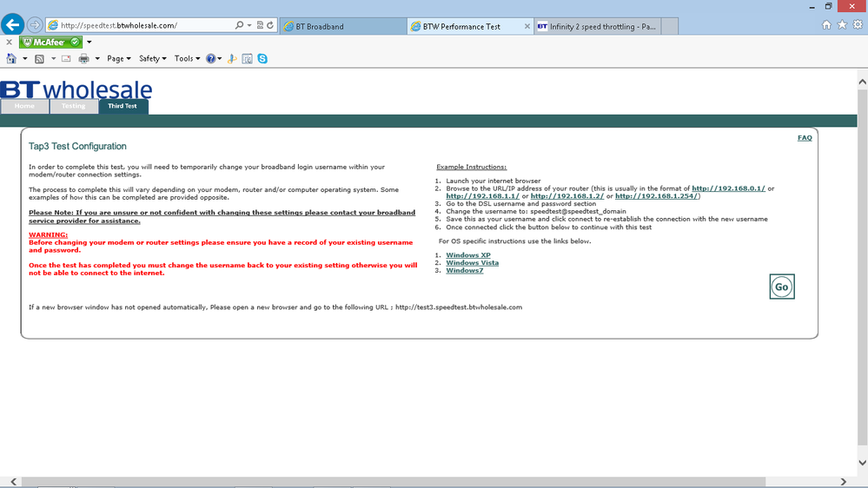Close the McAfee toolbar with X
868x488 pixels.
pyautogui.click(x=9, y=42)
